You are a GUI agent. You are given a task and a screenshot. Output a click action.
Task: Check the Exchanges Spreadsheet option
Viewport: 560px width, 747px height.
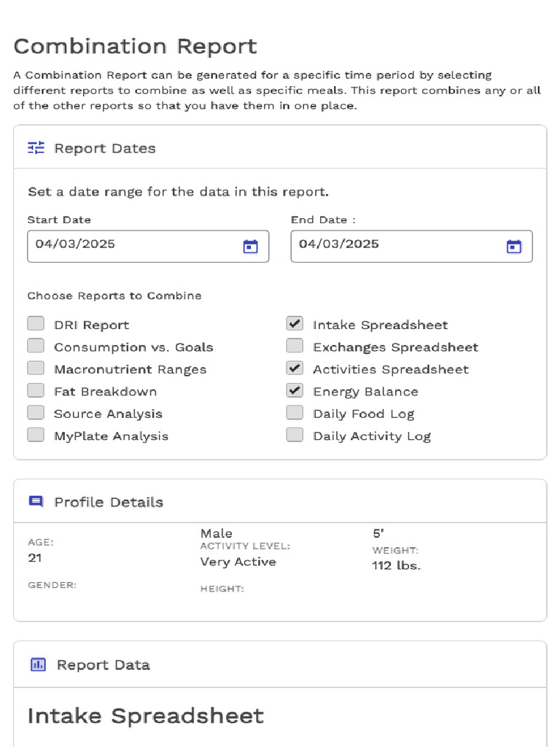click(295, 346)
